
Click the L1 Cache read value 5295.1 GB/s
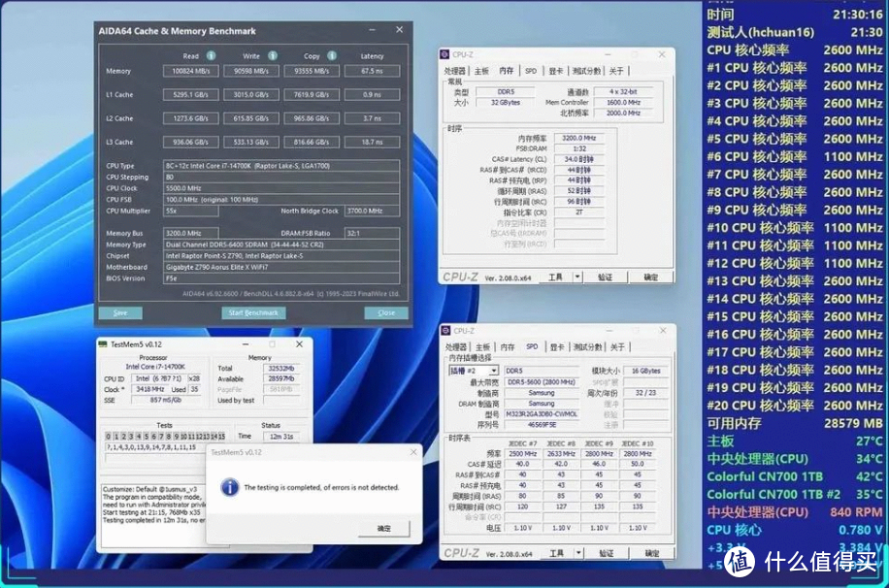point(191,95)
